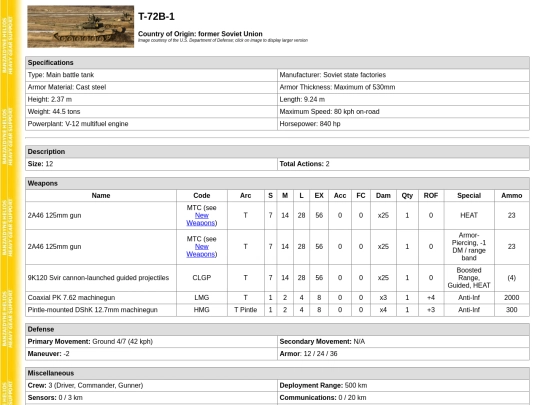
Task: Select '9K120 Svir cannon-launched guided projectiles' name
Action: tap(101, 278)
